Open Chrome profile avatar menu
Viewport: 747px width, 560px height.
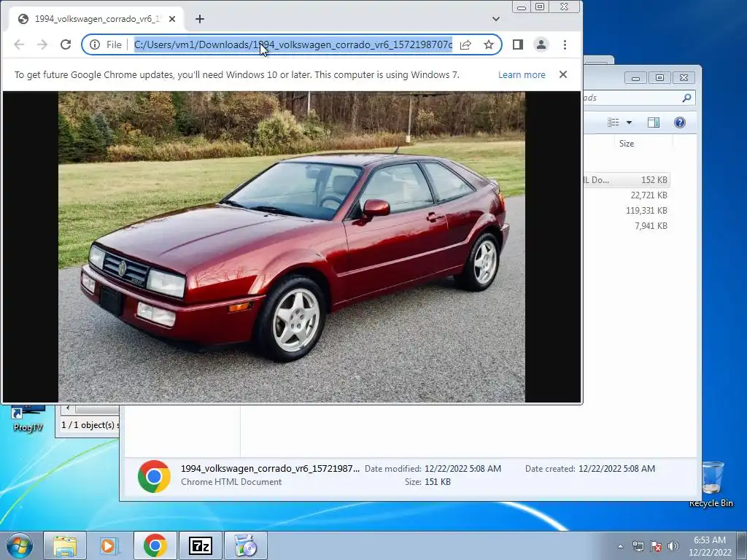pyautogui.click(x=541, y=44)
